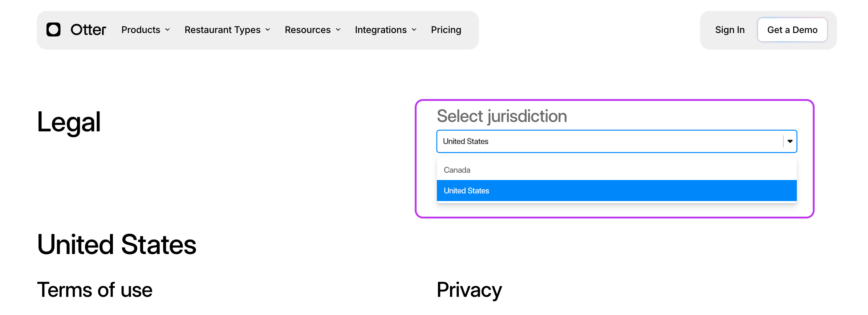Click the Privacy heading
The height and width of the screenshot is (315, 868).
(469, 290)
